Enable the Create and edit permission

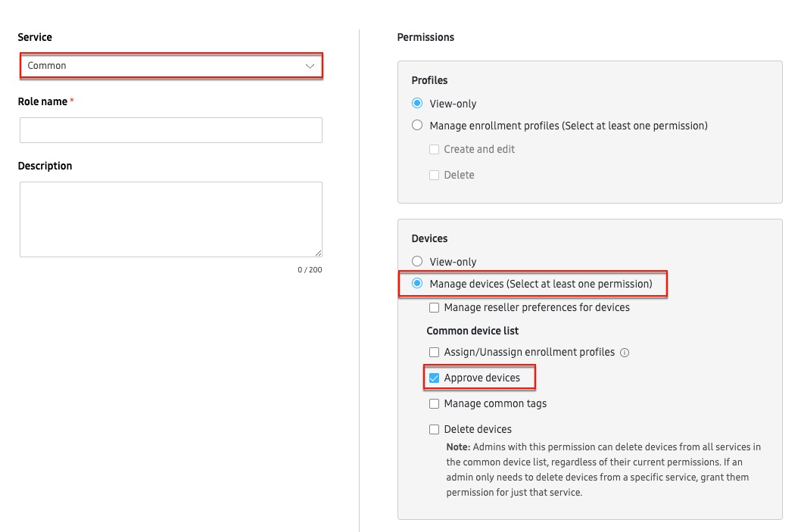click(x=434, y=149)
